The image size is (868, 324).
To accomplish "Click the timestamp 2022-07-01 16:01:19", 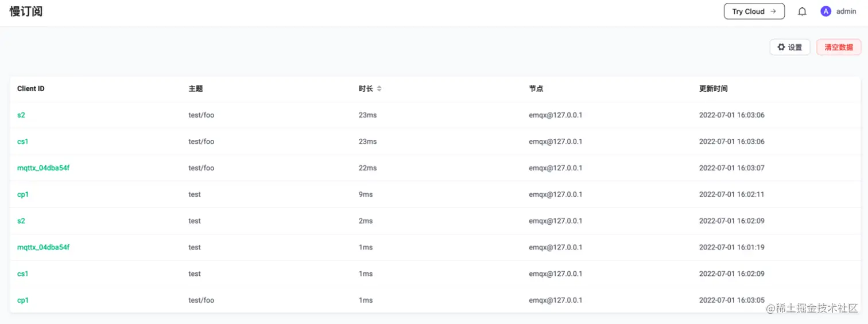I will click(732, 247).
